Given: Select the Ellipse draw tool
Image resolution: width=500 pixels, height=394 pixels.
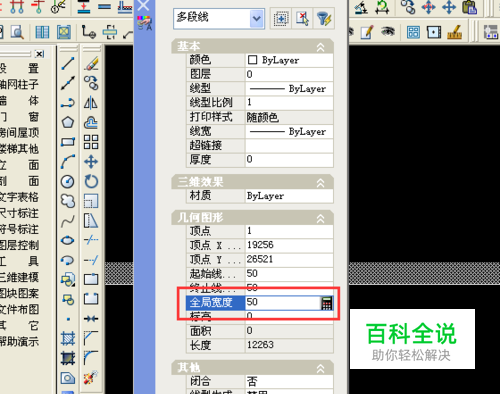Looking at the screenshot, I should pos(68,240).
